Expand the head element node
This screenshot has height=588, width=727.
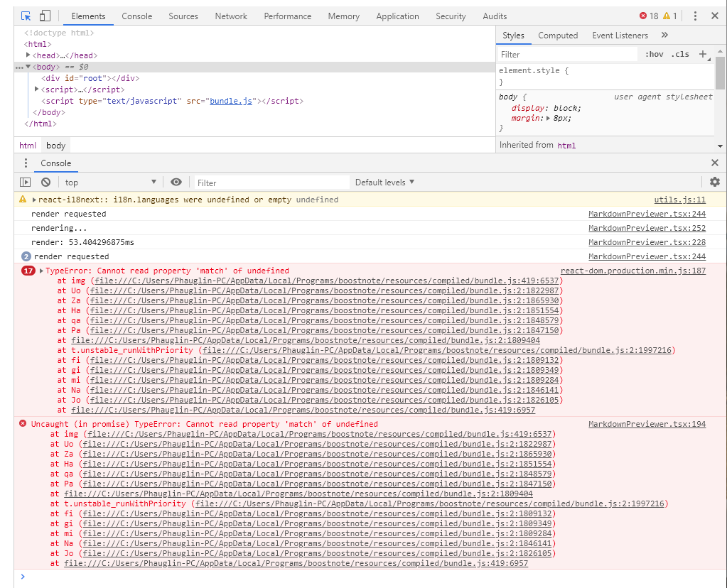pos(28,55)
